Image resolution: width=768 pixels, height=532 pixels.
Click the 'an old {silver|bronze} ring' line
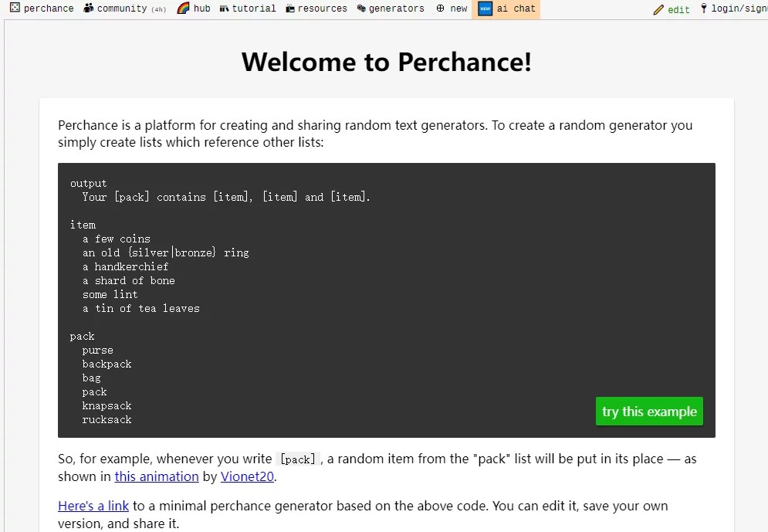165,252
